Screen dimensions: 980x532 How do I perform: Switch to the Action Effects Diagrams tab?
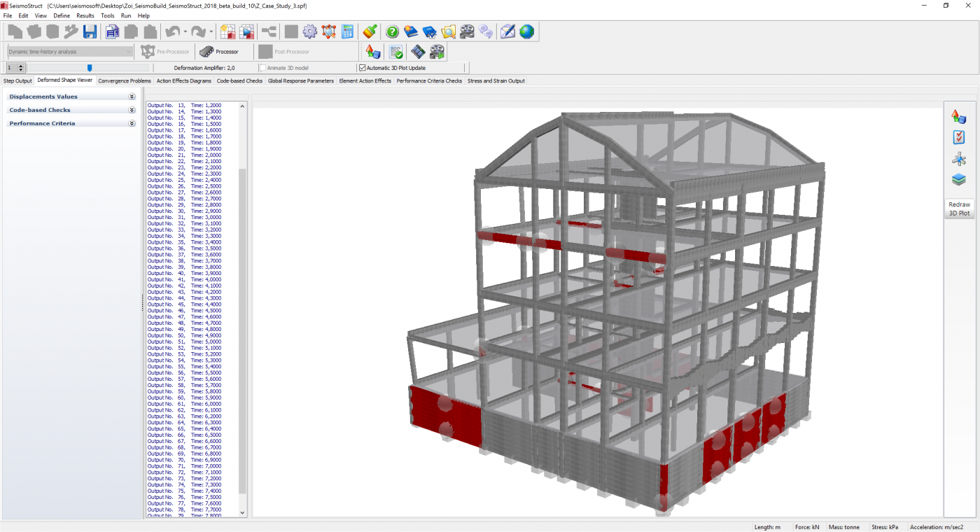pyautogui.click(x=184, y=81)
